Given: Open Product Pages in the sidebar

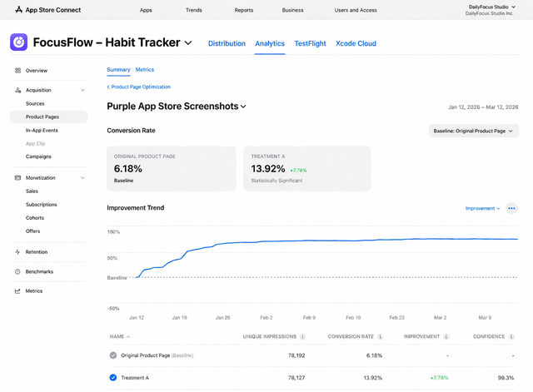Looking at the screenshot, I should (49, 117).
